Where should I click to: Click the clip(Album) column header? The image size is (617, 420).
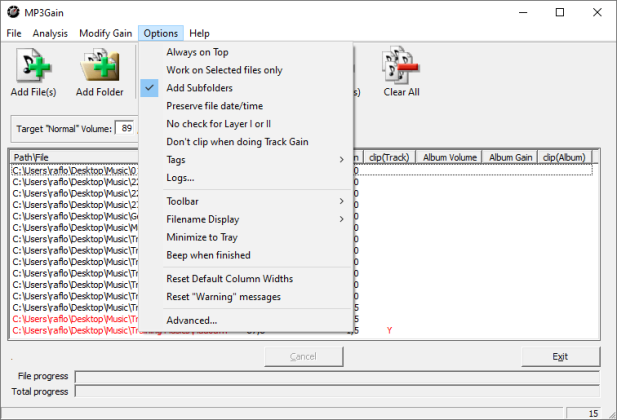coord(564,157)
